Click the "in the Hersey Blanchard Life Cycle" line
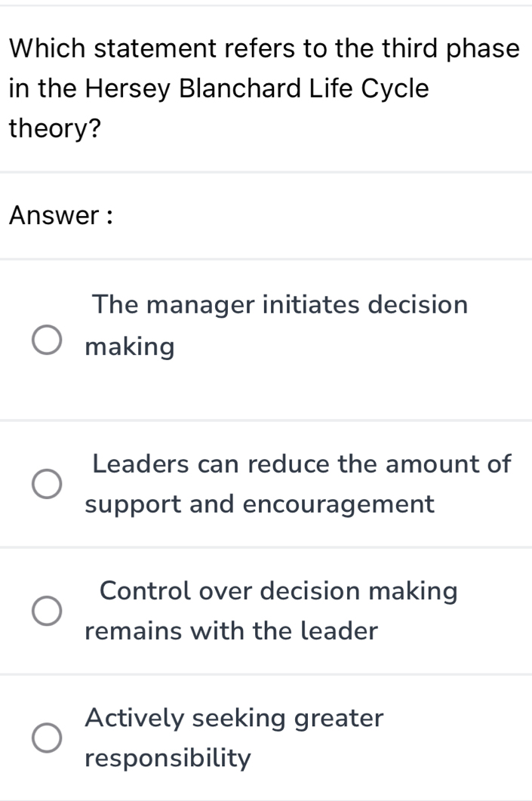Viewport: 532px width, 801px height. [x=220, y=88]
